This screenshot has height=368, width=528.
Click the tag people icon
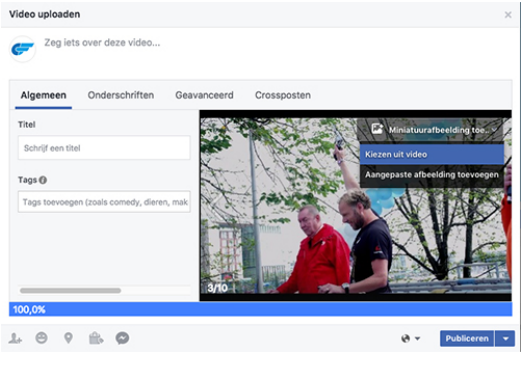pos(15,338)
